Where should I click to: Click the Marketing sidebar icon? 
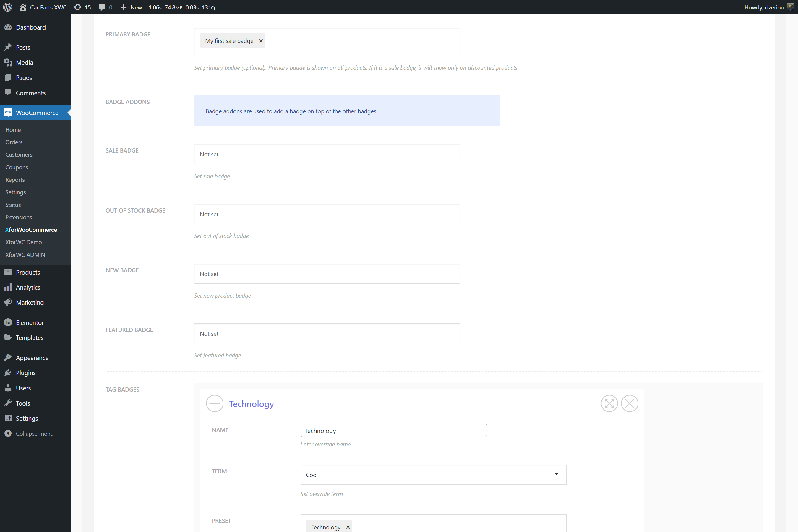tap(8, 302)
